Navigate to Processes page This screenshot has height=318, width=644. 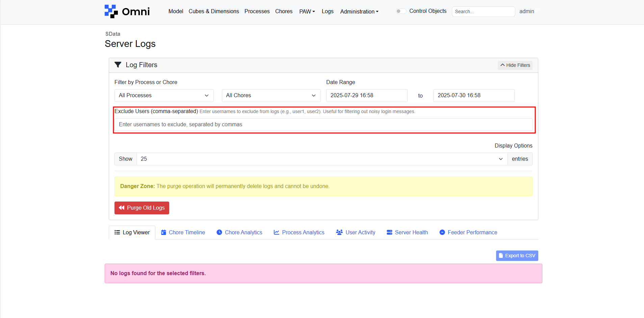(257, 11)
